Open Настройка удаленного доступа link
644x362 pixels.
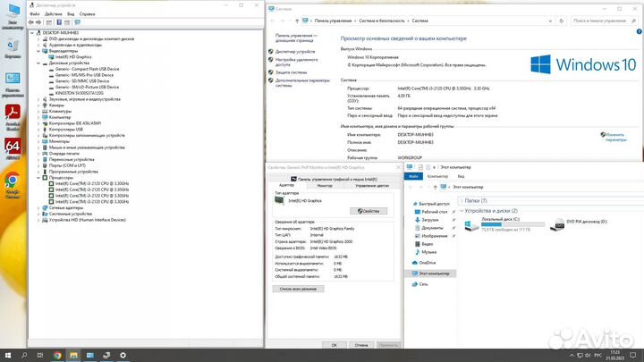coord(296,62)
